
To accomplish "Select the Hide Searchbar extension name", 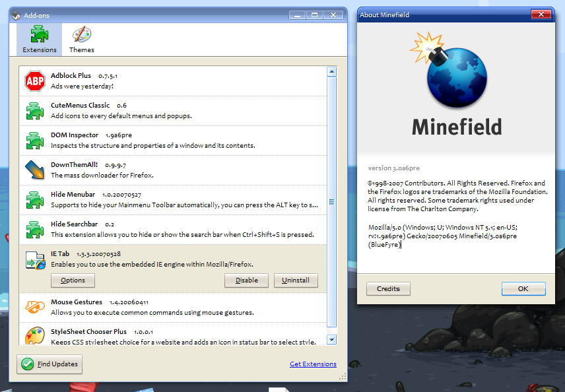I will (74, 224).
